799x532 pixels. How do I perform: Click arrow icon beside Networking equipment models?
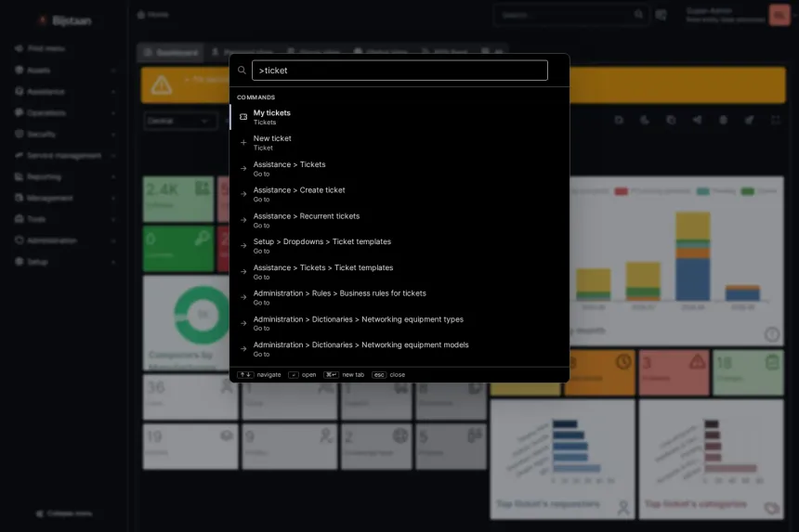pyautogui.click(x=243, y=349)
